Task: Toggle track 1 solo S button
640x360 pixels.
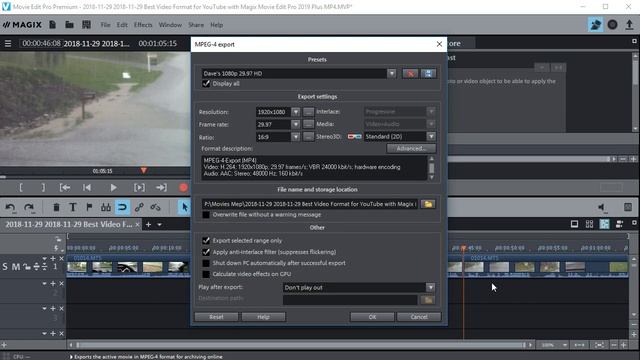Action: point(5,267)
